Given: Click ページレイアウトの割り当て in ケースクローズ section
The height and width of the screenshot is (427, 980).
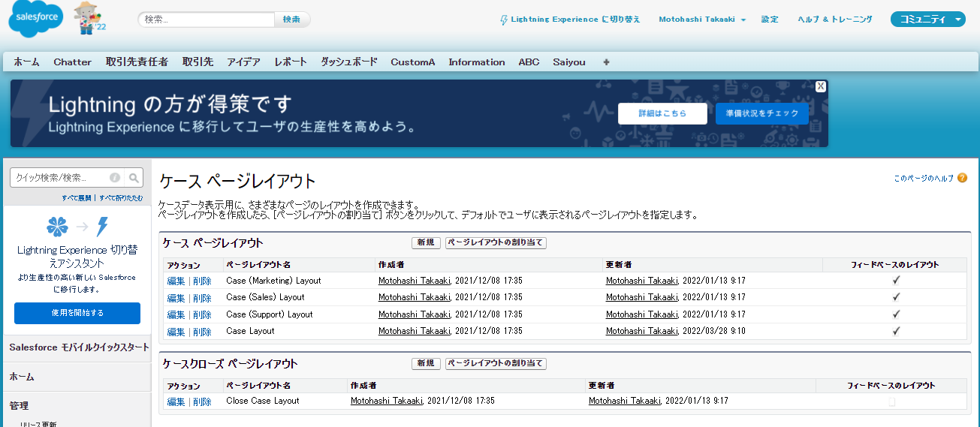Looking at the screenshot, I should 496,363.
